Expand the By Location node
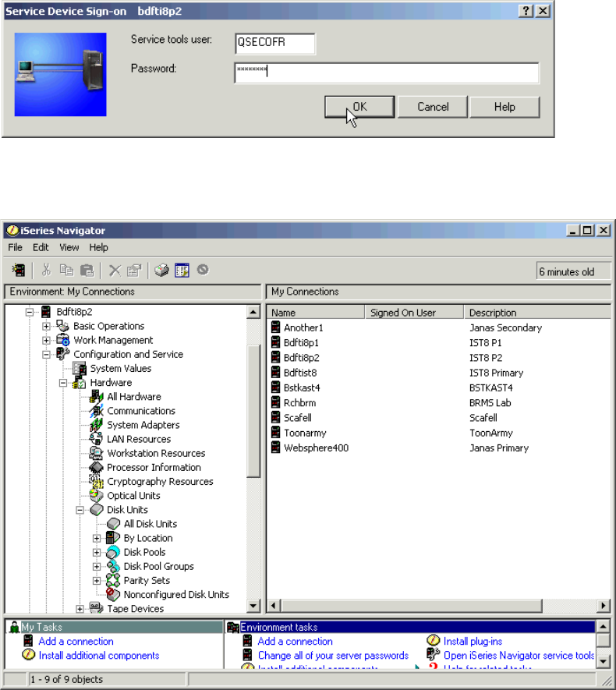 point(97,538)
